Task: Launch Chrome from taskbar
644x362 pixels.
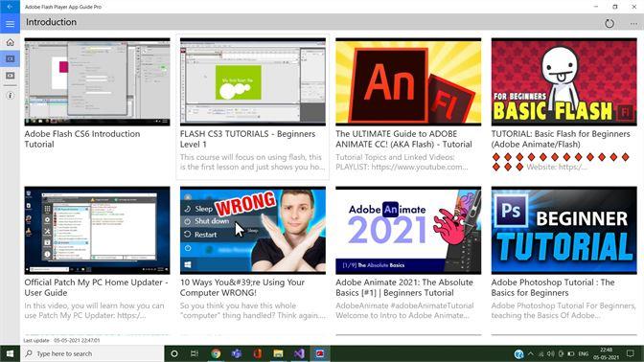Action: 216,353
